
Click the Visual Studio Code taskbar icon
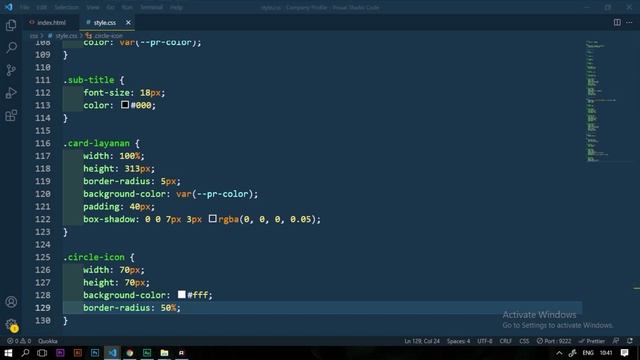tap(113, 353)
